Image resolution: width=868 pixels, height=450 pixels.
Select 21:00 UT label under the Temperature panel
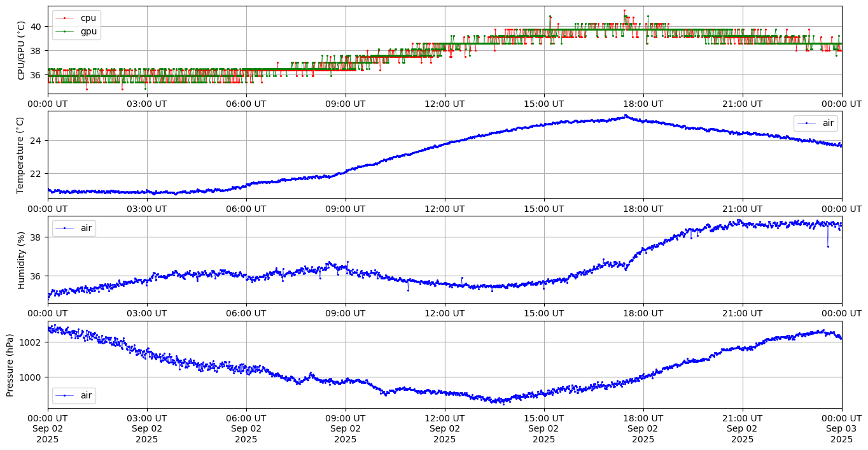click(743, 209)
